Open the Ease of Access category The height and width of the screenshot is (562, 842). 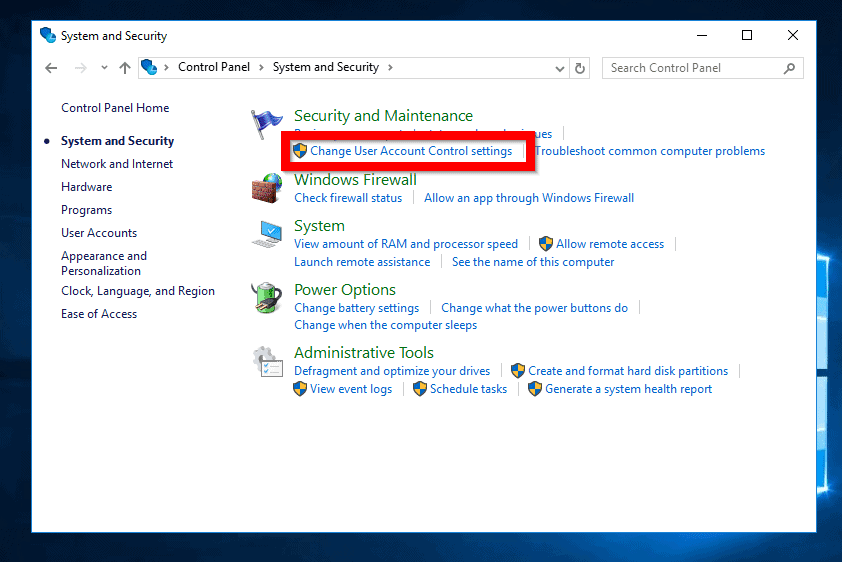click(x=99, y=314)
